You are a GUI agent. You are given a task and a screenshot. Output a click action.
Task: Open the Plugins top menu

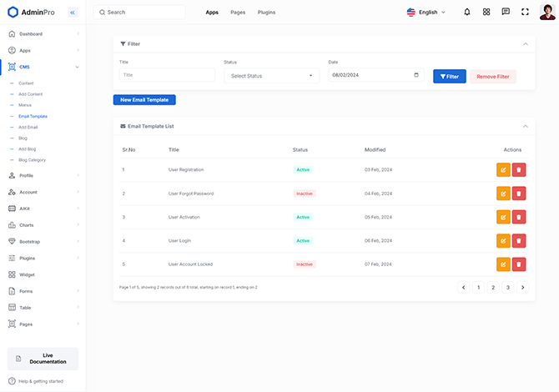[266, 13]
